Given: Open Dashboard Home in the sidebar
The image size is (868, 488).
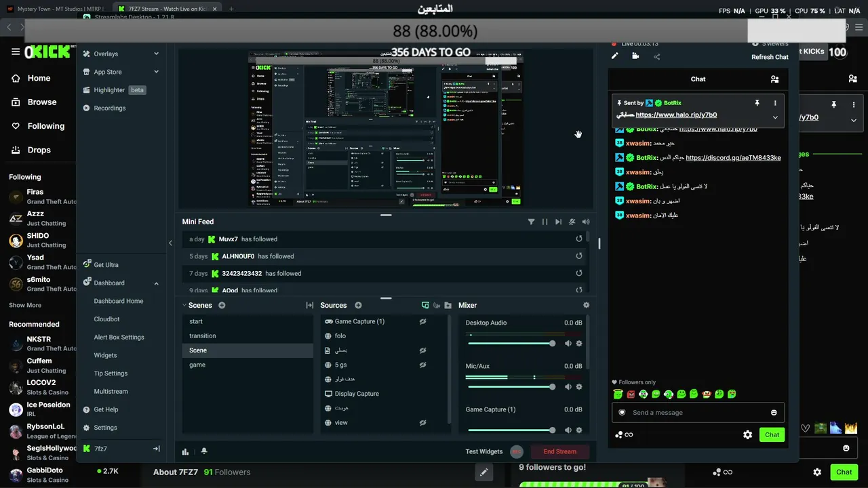Looking at the screenshot, I should pyautogui.click(x=119, y=301).
